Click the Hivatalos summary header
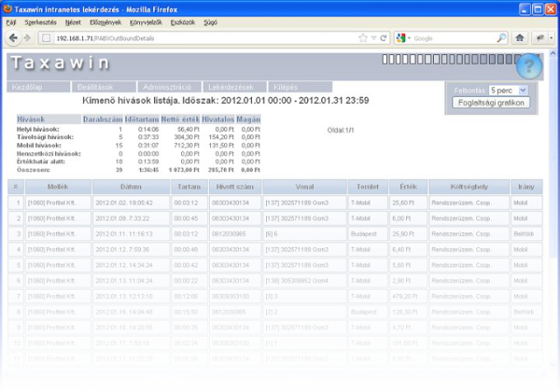The image size is (560, 392). (x=218, y=119)
